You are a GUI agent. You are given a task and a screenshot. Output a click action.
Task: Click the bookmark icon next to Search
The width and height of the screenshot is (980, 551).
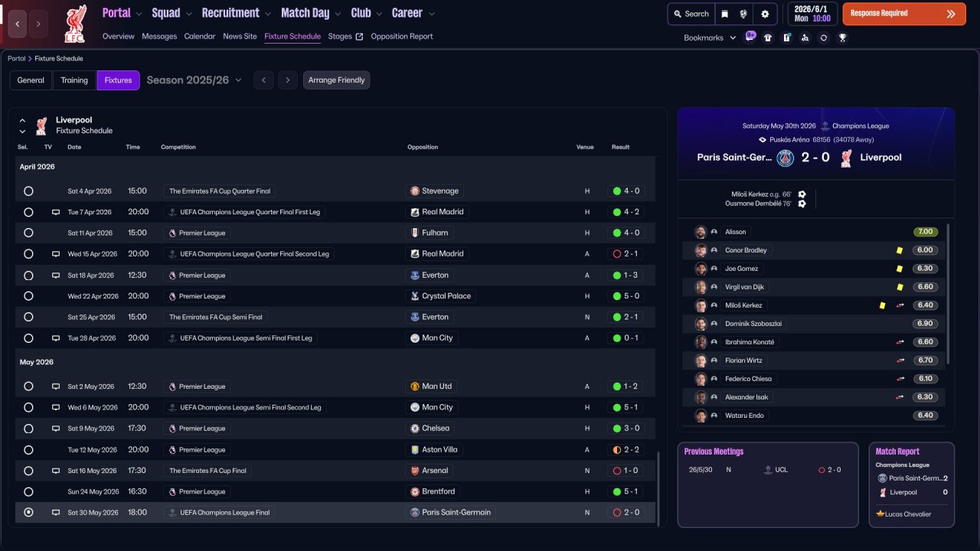click(x=724, y=14)
